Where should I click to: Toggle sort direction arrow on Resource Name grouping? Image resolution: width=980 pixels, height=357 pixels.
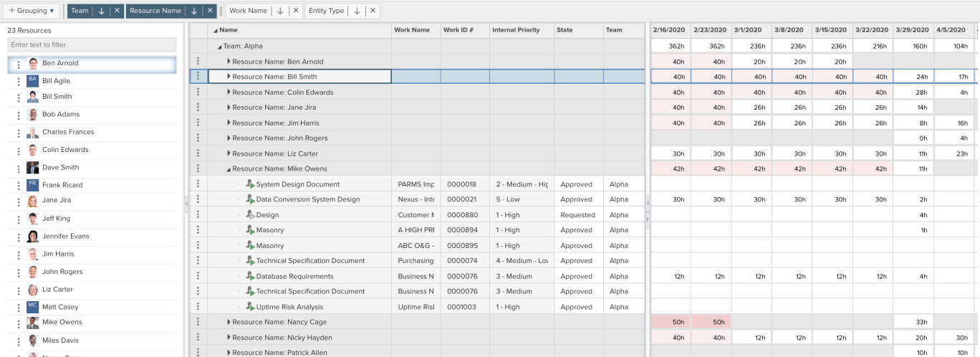pos(193,11)
